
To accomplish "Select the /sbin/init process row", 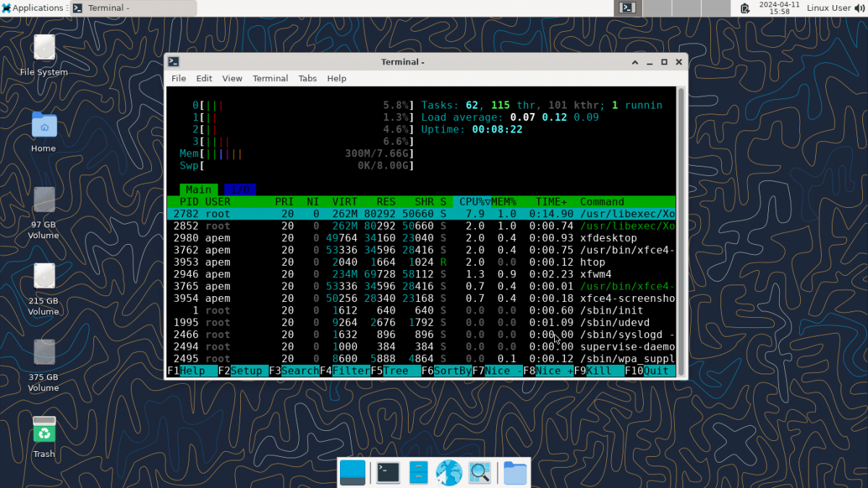I will click(421, 311).
